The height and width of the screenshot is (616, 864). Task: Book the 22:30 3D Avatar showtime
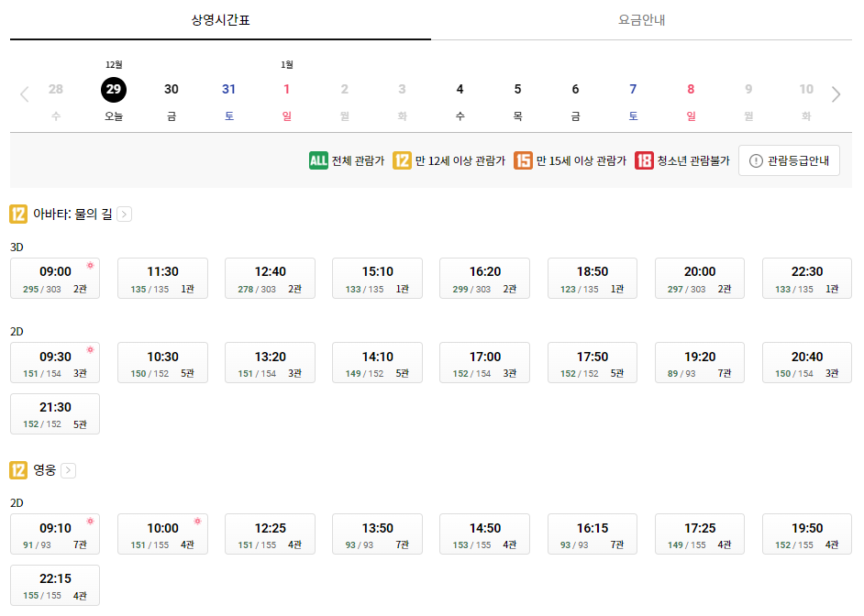[x=806, y=278]
